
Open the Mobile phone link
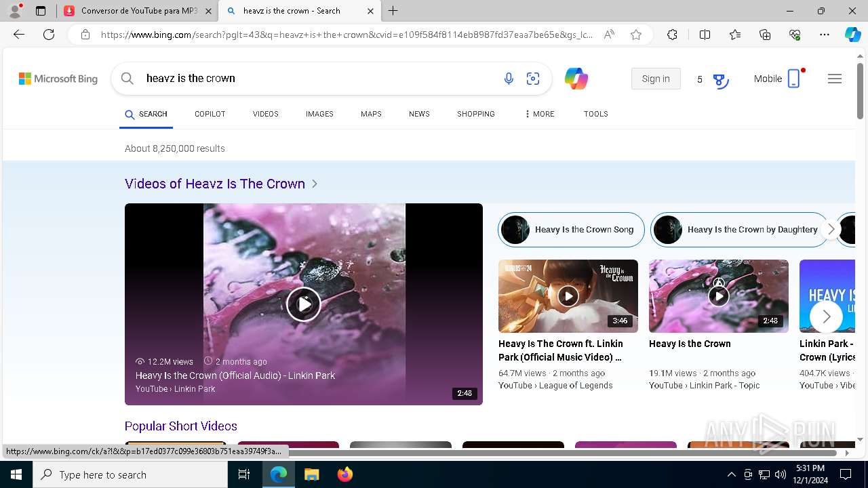(778, 79)
